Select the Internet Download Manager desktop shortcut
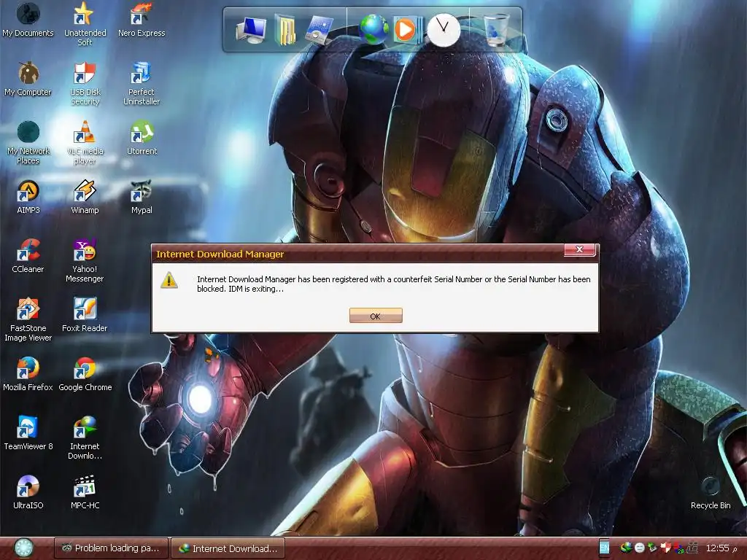Screen dimensions: 747x560 click(85, 438)
